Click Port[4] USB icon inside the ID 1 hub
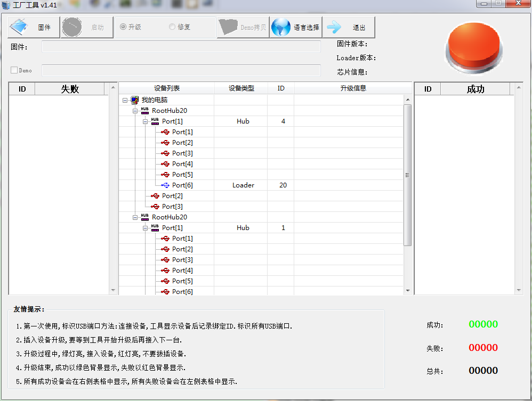 165,271
